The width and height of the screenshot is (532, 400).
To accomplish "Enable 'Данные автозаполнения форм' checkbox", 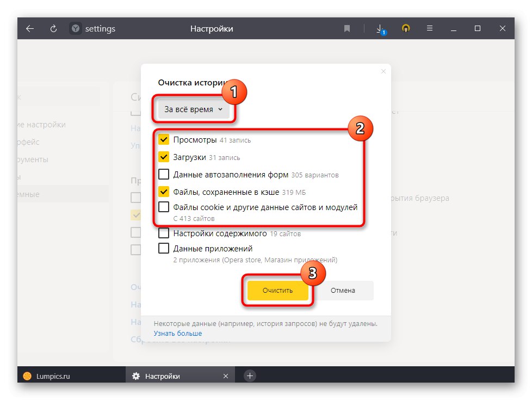I will pos(164,175).
